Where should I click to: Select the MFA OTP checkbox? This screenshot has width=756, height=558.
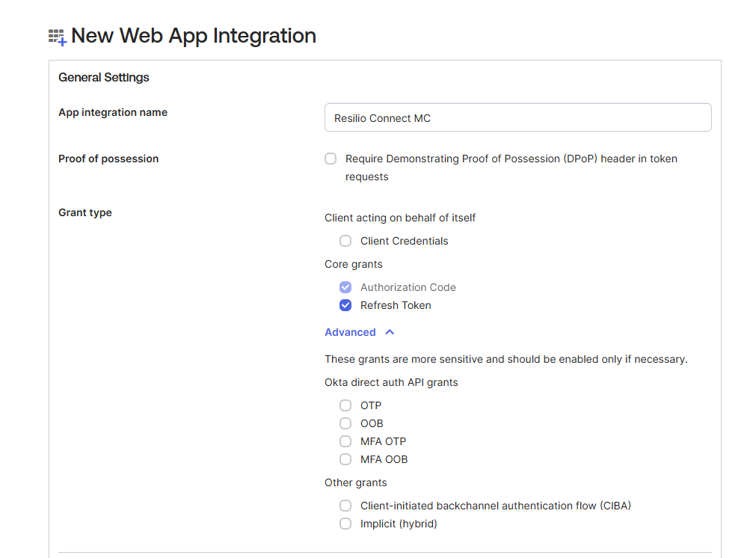click(345, 441)
